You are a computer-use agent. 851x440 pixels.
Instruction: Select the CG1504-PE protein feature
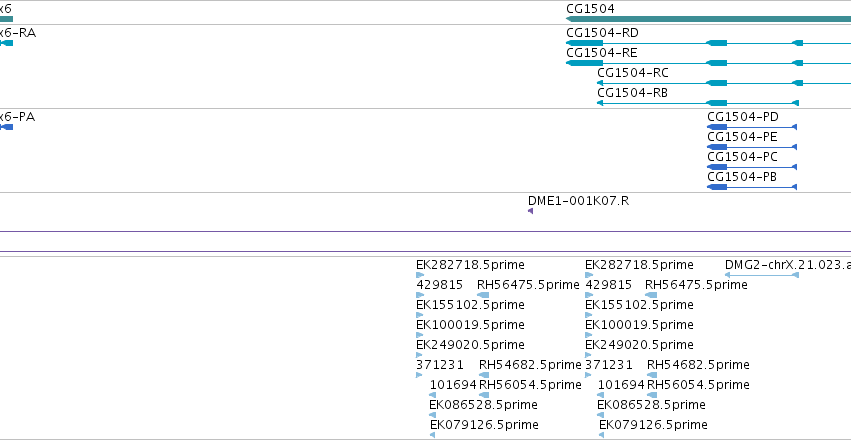pyautogui.click(x=752, y=147)
